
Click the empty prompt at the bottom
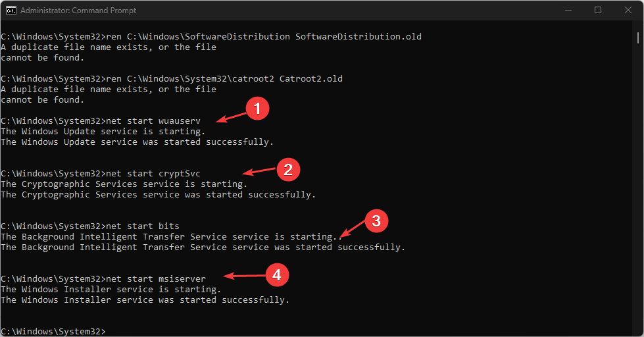(x=53, y=331)
